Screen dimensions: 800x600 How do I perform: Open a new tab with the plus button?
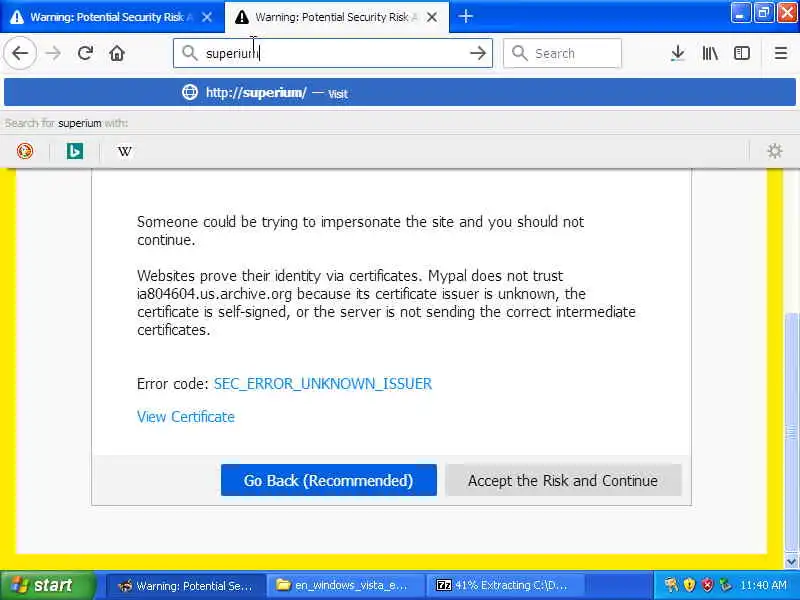465,17
